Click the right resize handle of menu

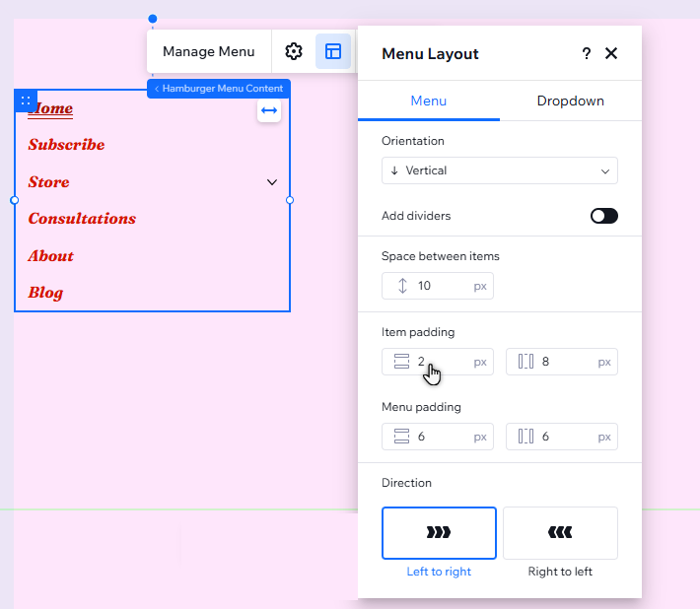click(x=290, y=200)
